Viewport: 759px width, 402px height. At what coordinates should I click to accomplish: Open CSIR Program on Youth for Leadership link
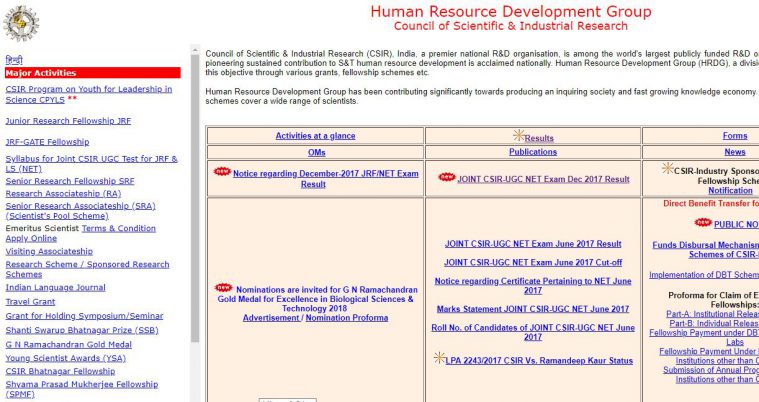point(89,94)
